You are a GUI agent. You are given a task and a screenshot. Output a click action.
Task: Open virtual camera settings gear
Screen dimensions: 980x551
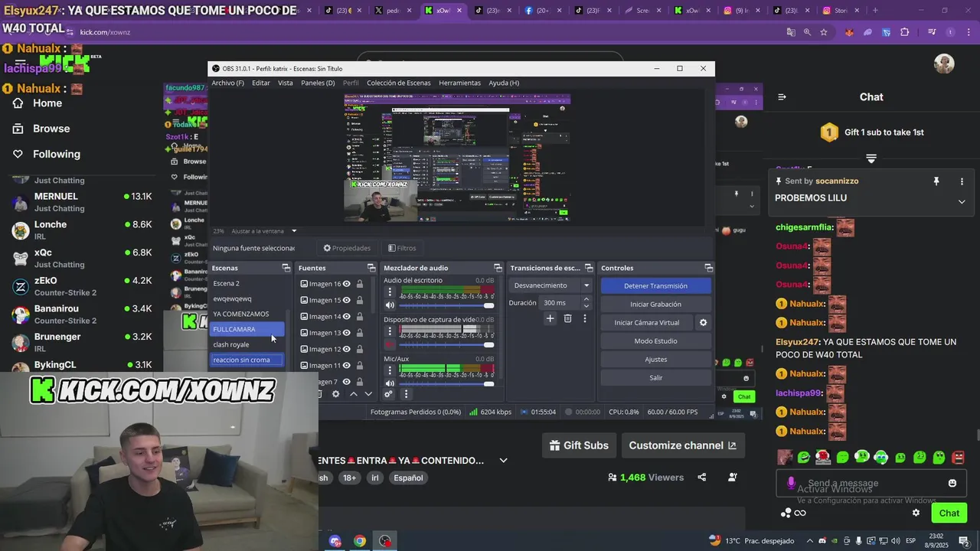click(703, 322)
